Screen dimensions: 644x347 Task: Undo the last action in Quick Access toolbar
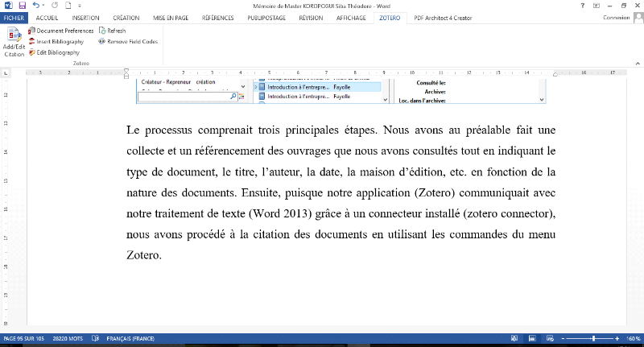(36, 5)
